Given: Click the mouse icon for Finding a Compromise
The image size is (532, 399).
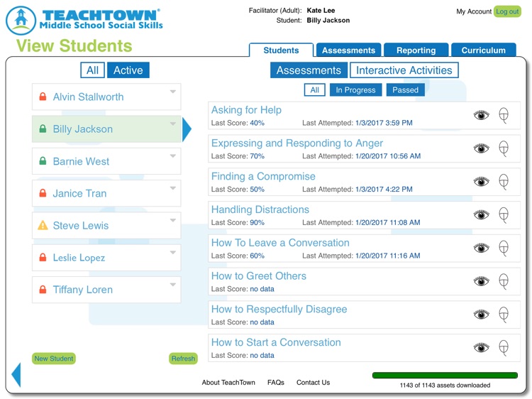Looking at the screenshot, I should (x=504, y=182).
